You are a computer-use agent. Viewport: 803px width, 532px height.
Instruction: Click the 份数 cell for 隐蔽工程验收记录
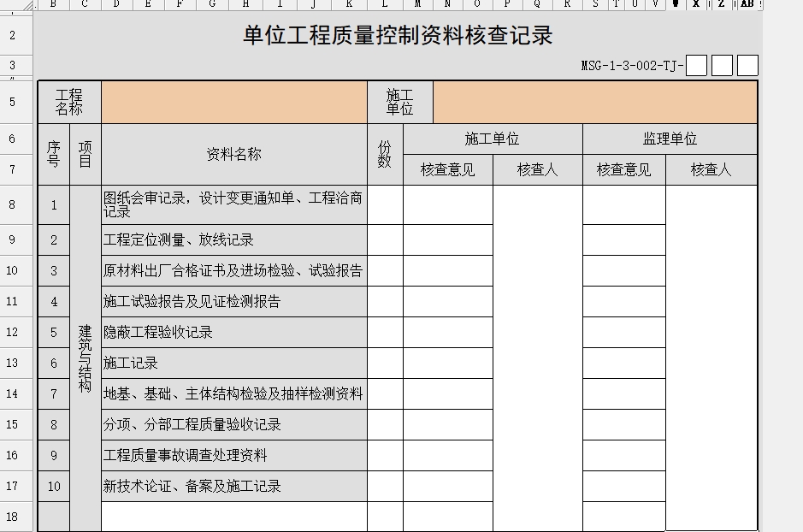[385, 333]
